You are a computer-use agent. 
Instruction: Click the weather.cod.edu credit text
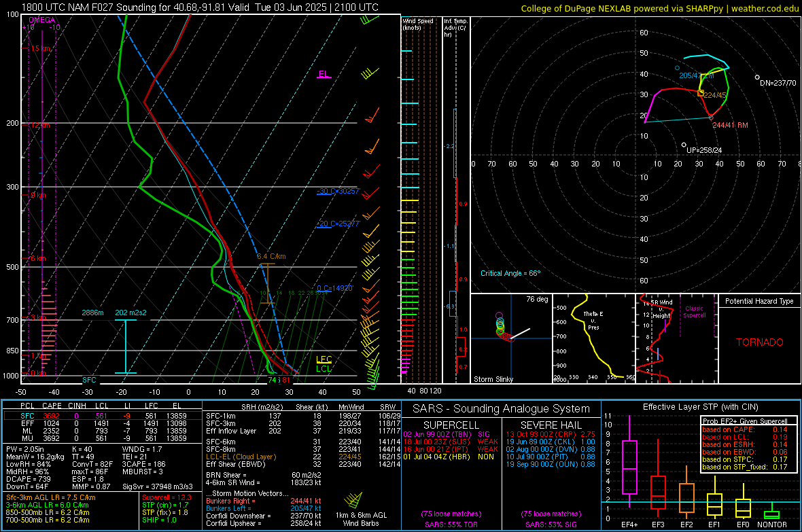(x=765, y=8)
